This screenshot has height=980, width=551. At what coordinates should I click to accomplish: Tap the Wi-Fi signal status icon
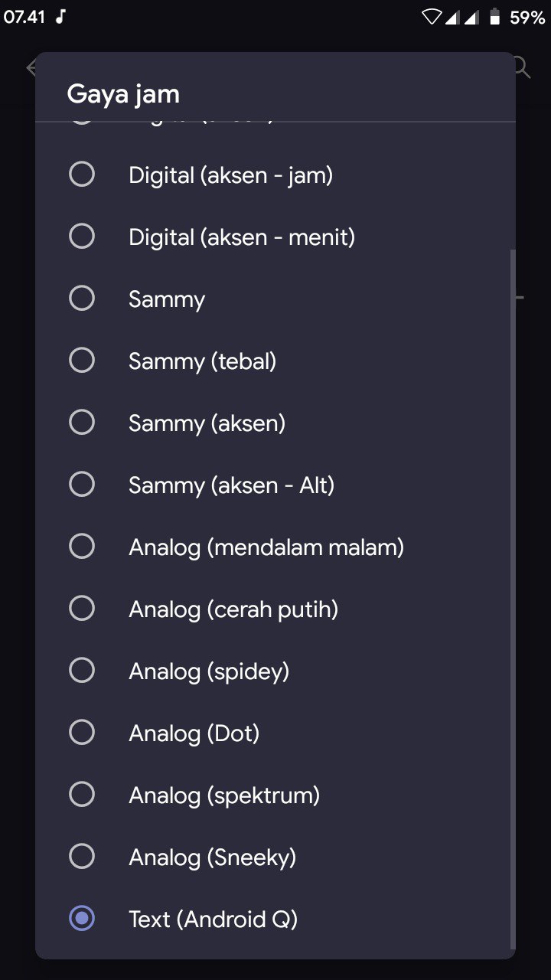click(x=432, y=17)
